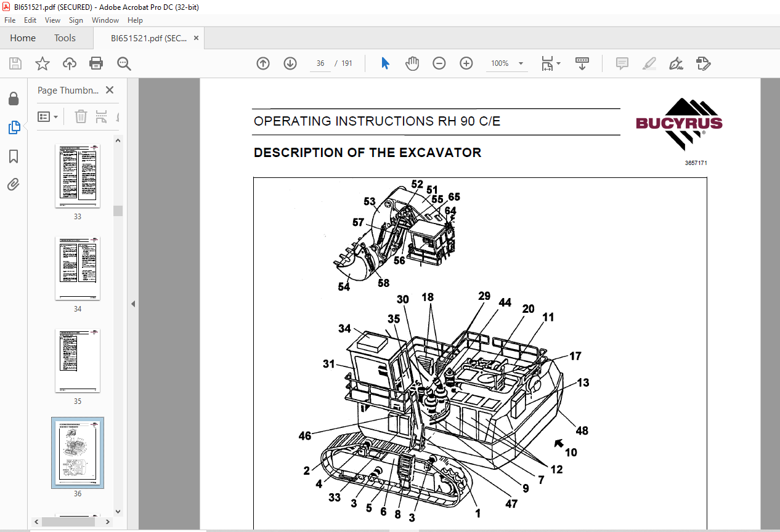Select page 35 thumbnail
Screen dimensions: 780x532
coord(78,361)
